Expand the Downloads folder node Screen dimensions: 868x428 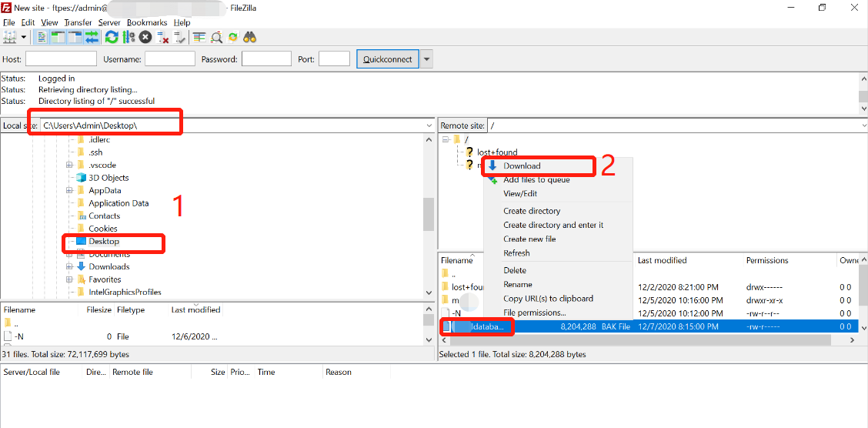point(69,266)
